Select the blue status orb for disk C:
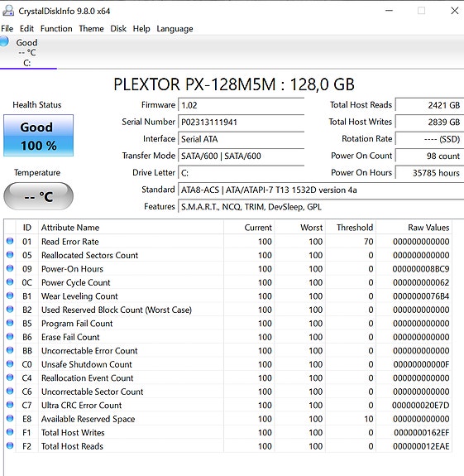Screen dimensions: 464x476 (x=4, y=41)
